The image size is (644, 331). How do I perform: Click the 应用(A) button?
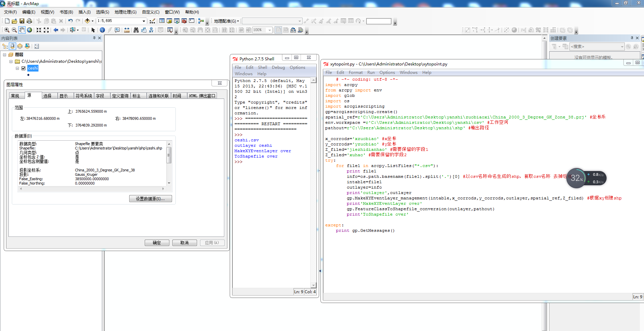coord(212,243)
